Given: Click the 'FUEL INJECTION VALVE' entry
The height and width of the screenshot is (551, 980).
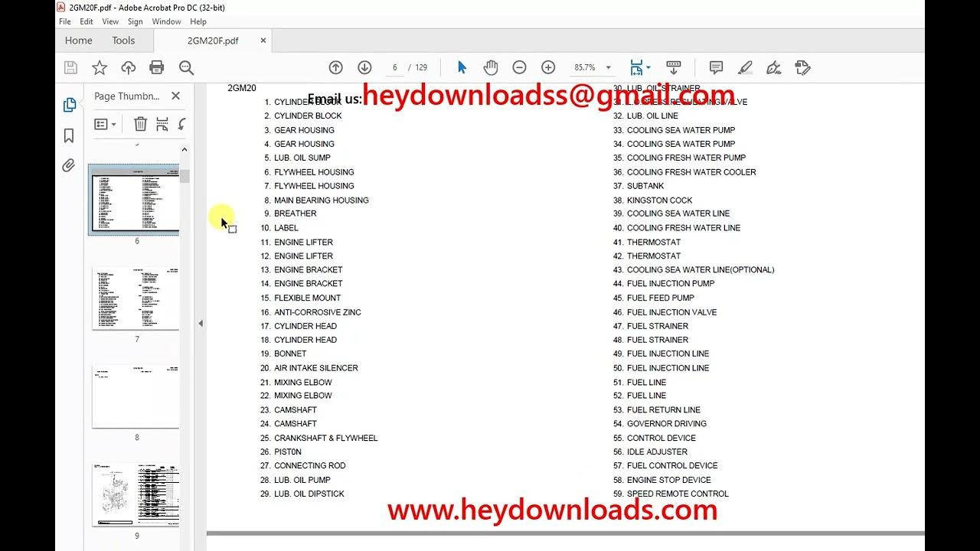Looking at the screenshot, I should coord(672,312).
